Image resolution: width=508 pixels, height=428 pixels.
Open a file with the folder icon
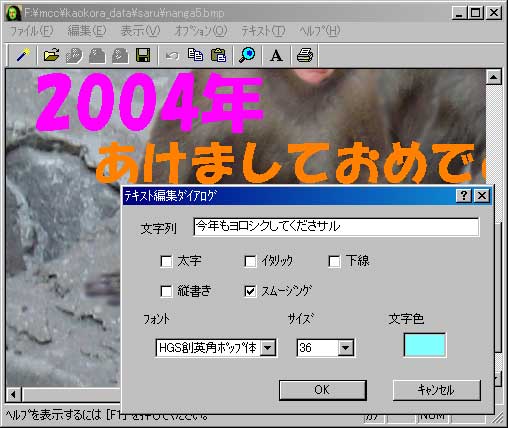coord(51,55)
